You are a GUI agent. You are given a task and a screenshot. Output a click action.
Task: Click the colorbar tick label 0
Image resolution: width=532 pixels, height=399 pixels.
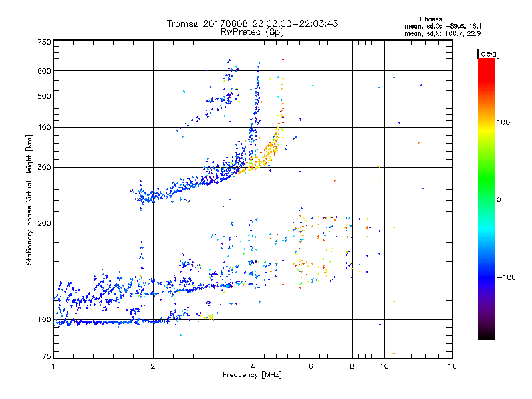pos(500,199)
